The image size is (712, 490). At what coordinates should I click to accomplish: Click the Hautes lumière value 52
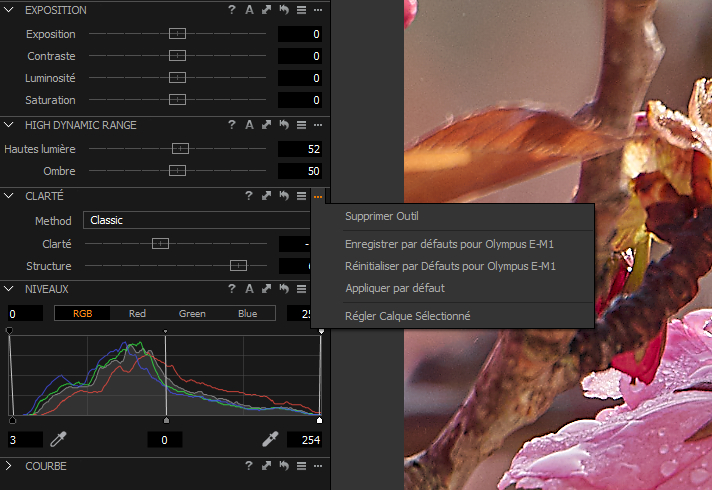pos(300,149)
